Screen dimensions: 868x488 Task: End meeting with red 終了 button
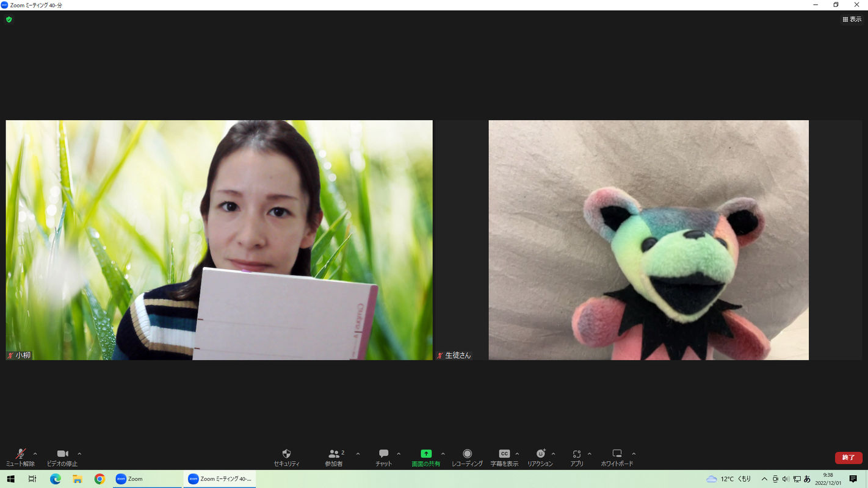[x=848, y=457]
